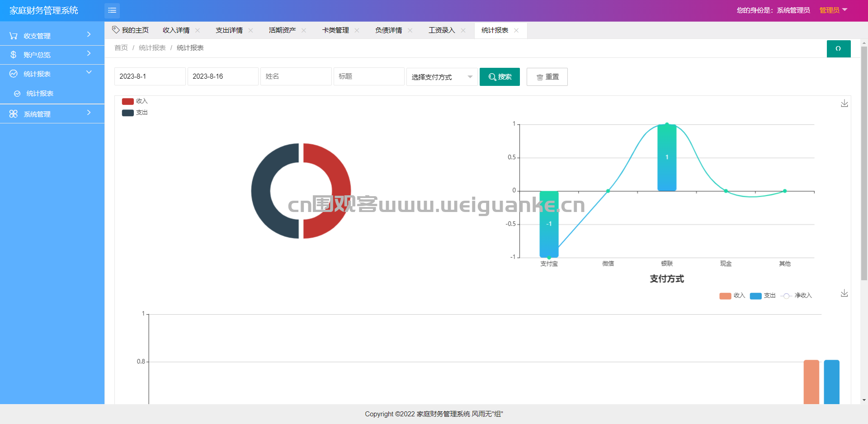This screenshot has height=424, width=868.
Task: Click the blue 支出 bar in bottom chart
Action: point(832,382)
